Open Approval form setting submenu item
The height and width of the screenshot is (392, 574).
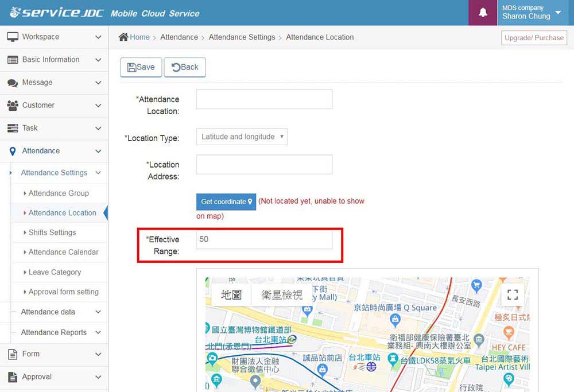(63, 292)
